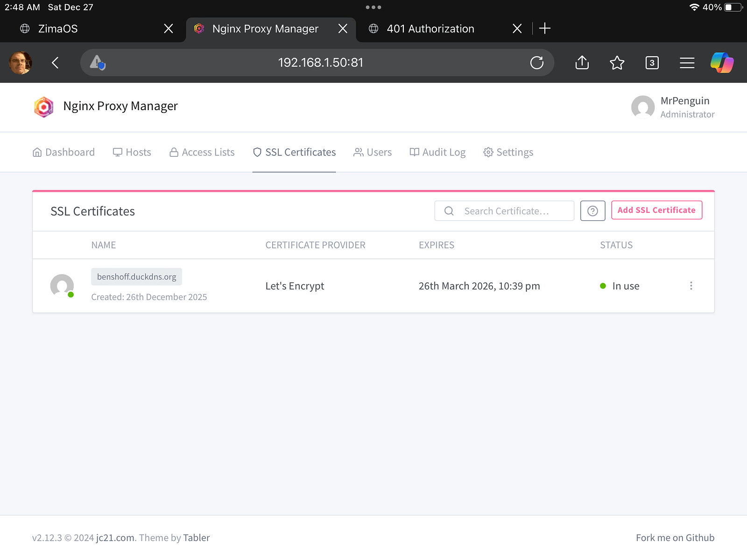Launch the Copilot icon
Viewport: 747px width, 560px height.
pos(721,63)
